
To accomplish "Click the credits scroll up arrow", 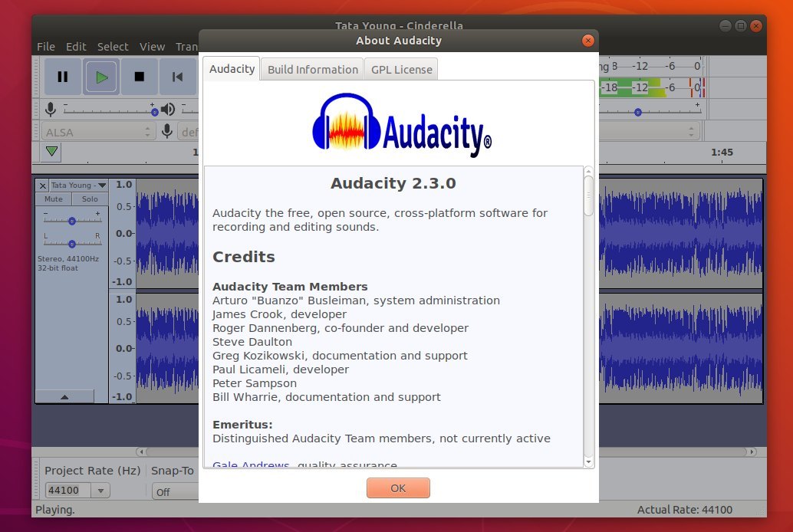I will pos(588,172).
